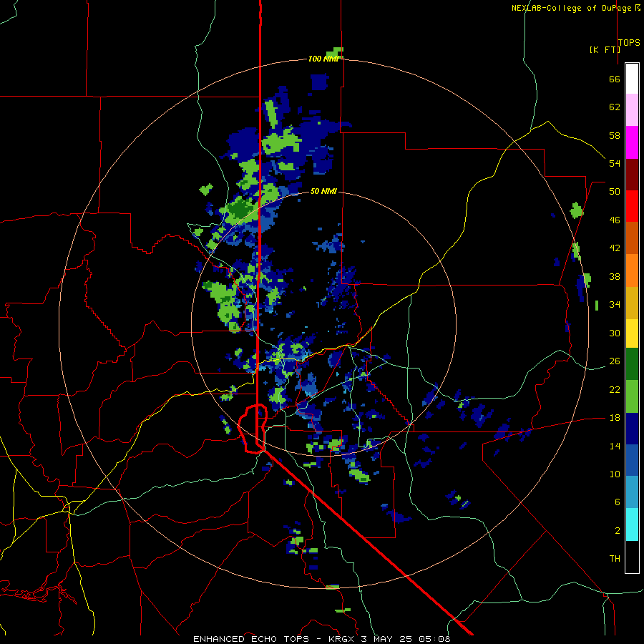Click the legend value 62
Image resolution: width=644 pixels, height=644 pixels.
(615, 107)
